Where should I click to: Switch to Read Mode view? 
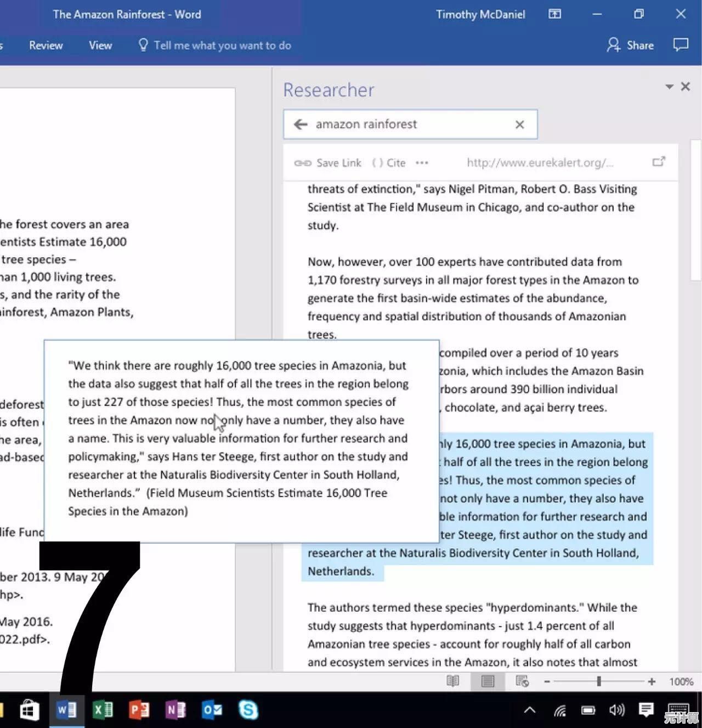(x=452, y=681)
